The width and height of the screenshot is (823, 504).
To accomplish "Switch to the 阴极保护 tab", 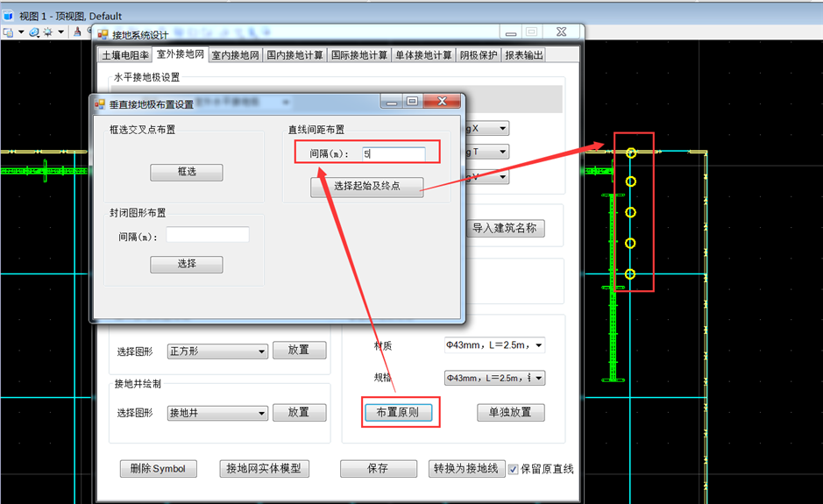I will 479,55.
